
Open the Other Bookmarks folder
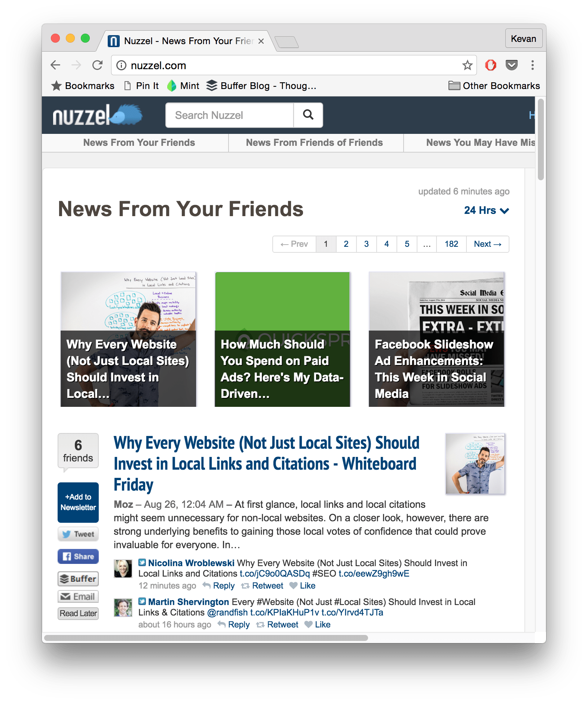tap(494, 86)
